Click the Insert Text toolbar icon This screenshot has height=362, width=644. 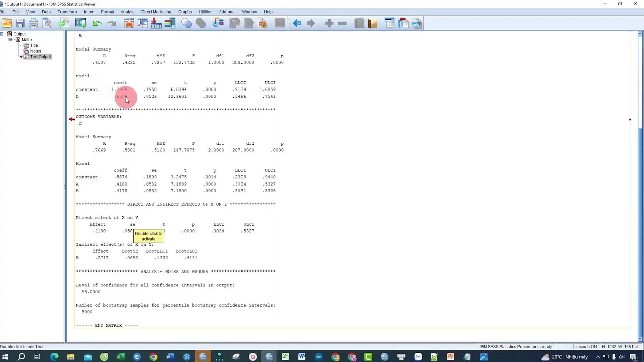point(417,23)
